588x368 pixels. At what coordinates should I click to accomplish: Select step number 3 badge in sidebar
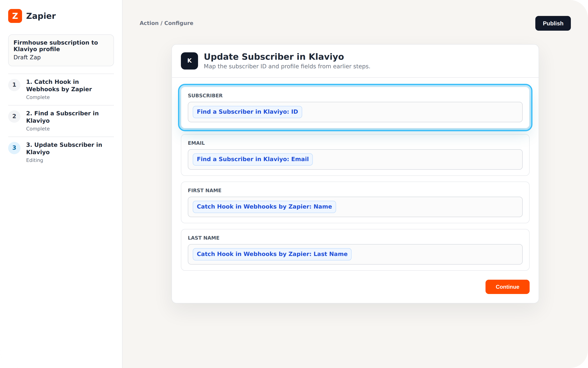[14, 148]
